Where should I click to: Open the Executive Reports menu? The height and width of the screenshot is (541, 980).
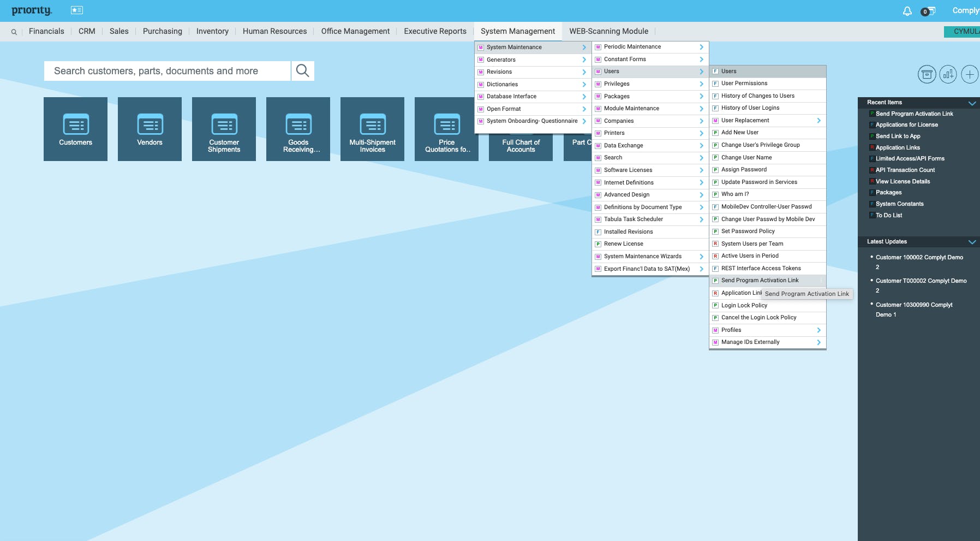(x=435, y=31)
